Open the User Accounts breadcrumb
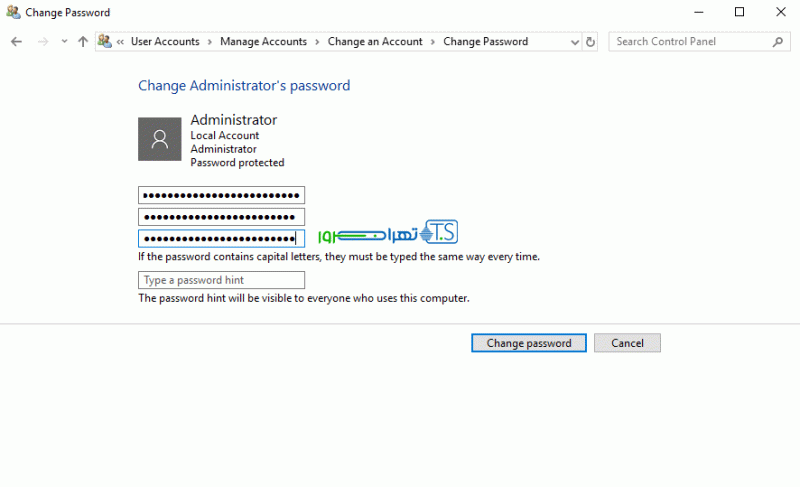 coord(165,42)
